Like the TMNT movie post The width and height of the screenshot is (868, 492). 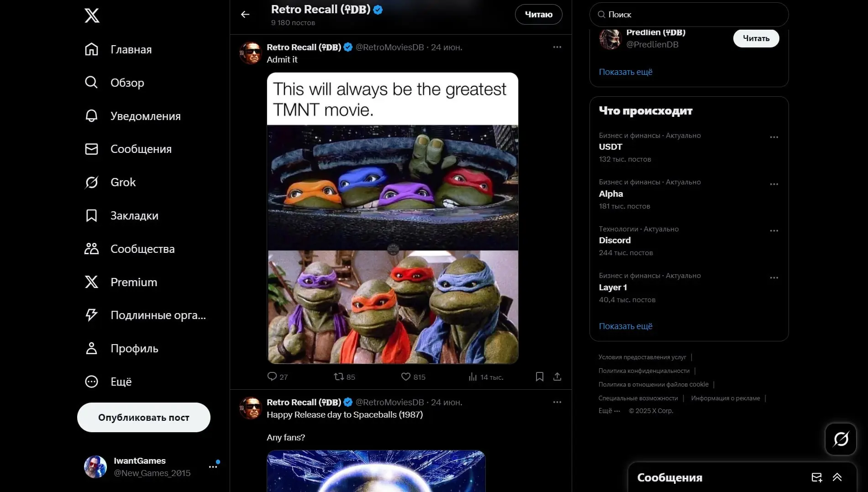(x=406, y=377)
